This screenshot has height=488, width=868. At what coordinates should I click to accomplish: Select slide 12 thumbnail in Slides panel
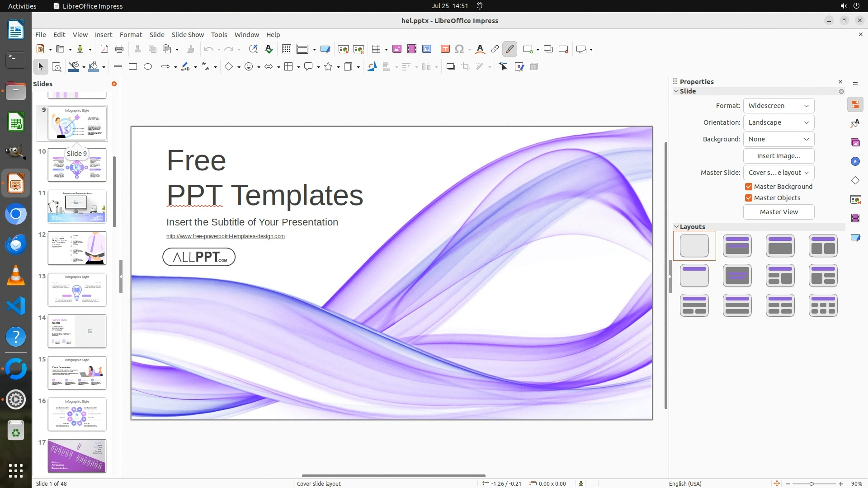click(77, 248)
